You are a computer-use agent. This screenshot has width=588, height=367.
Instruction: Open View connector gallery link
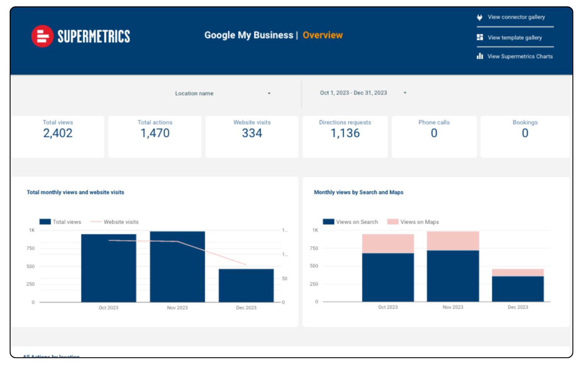click(516, 17)
